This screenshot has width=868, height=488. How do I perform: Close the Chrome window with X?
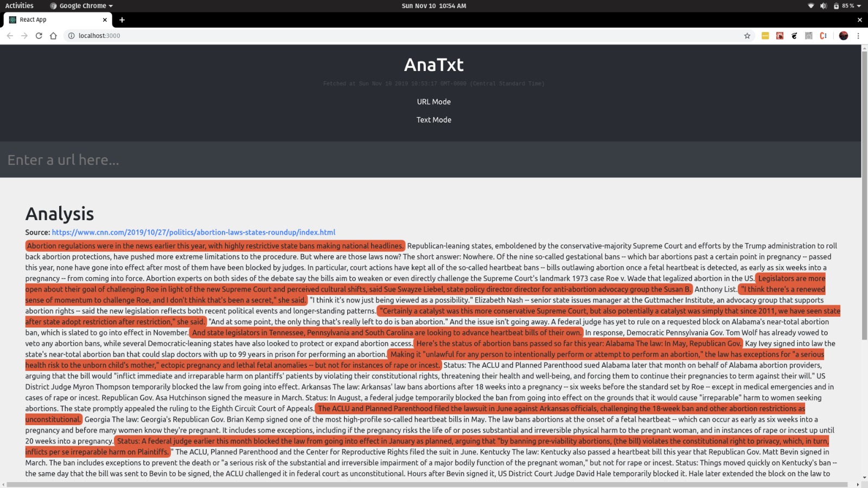click(x=859, y=20)
